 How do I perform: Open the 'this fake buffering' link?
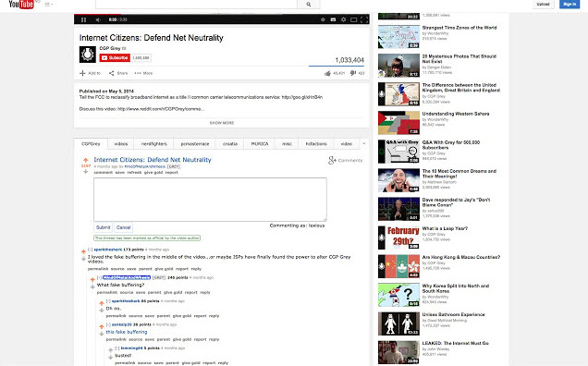(x=127, y=332)
